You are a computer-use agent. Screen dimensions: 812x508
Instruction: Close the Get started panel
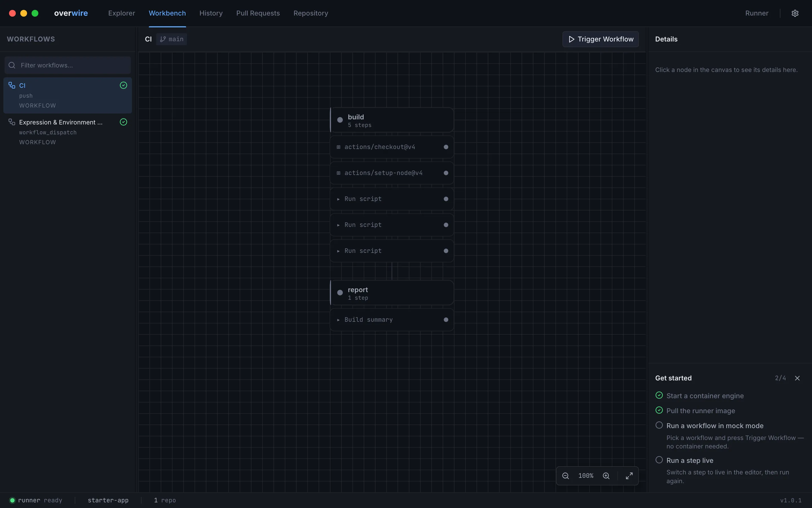tap(797, 378)
